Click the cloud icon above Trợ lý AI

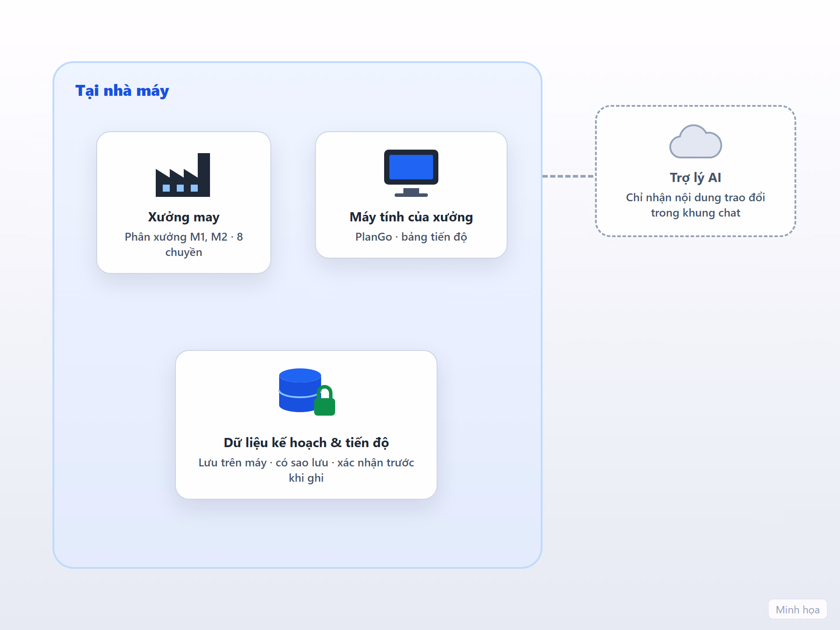click(x=696, y=142)
